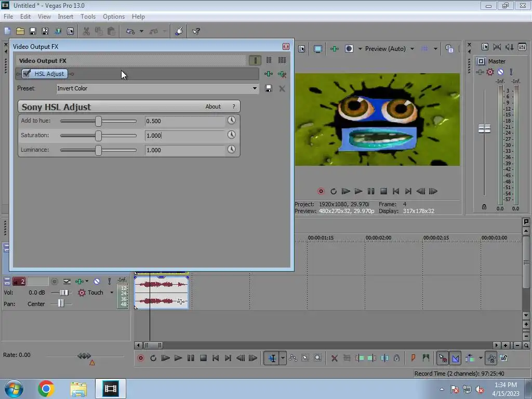532x399 pixels.
Task: Open the undo history dropdown arrow
Action: (x=141, y=31)
